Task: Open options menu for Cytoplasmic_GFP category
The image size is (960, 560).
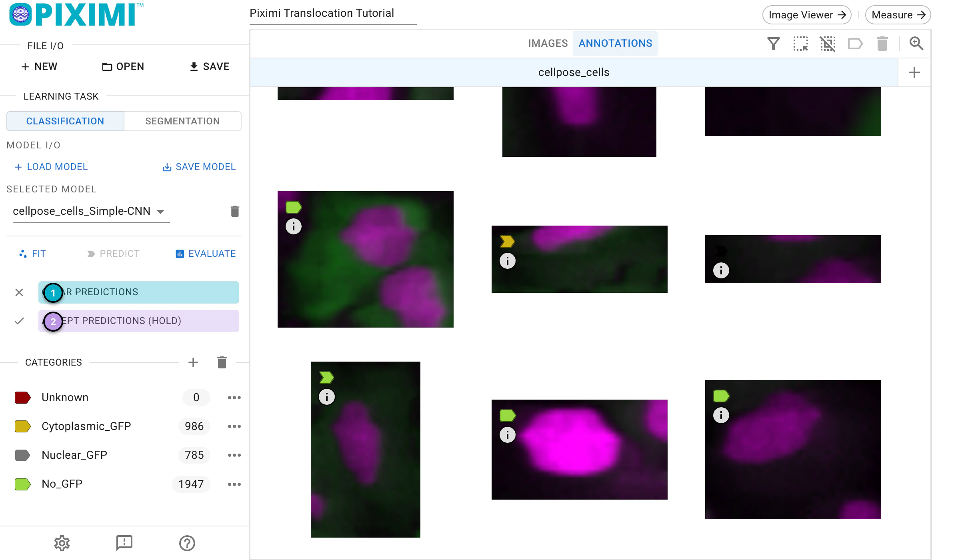Action: (x=234, y=426)
